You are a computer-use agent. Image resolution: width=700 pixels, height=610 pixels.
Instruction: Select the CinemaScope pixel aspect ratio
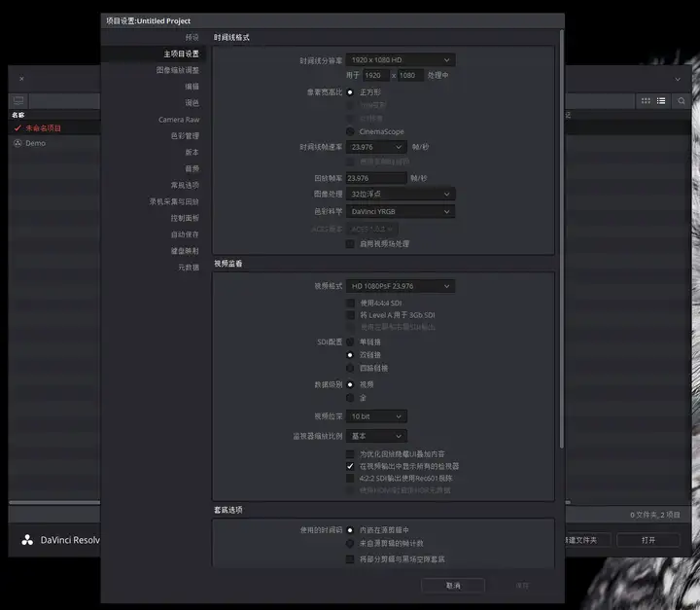pos(350,131)
